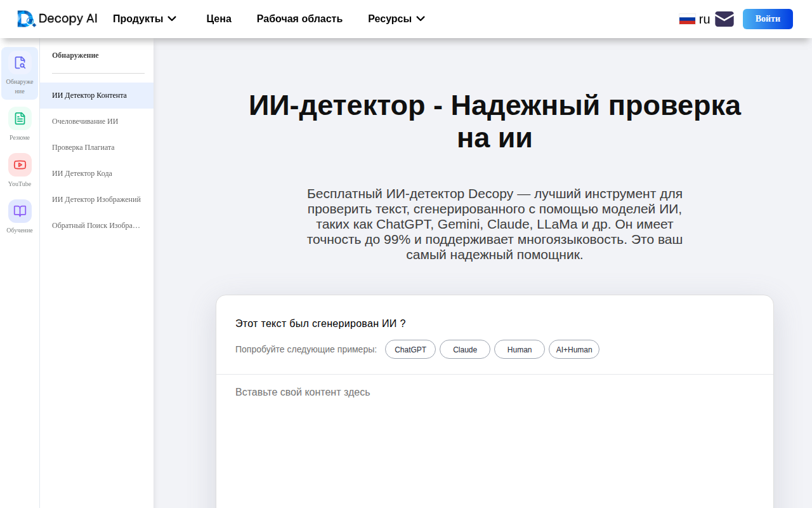Viewport: 812px width, 508px height.
Task: Open the Обучение sidebar icon
Action: click(20, 217)
